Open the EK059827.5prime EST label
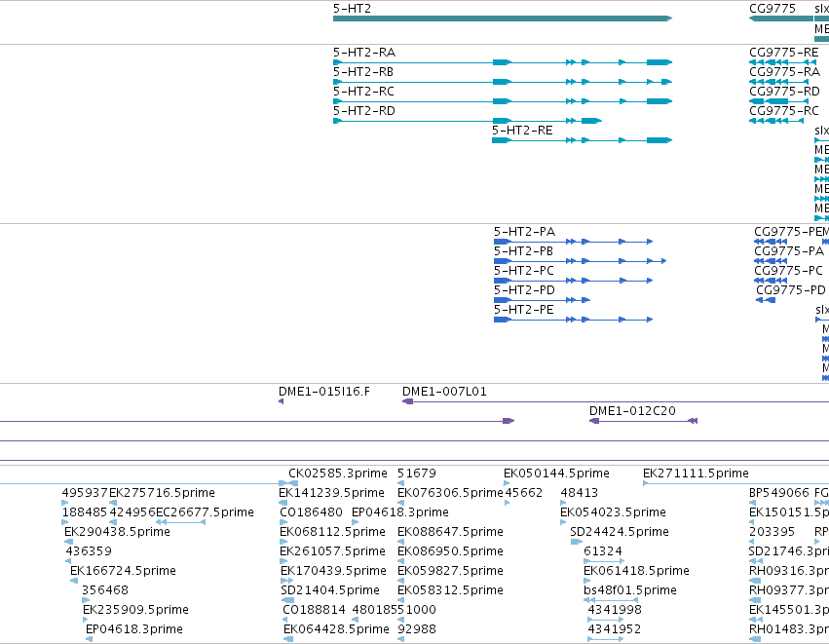The height and width of the screenshot is (644, 829). click(x=450, y=572)
